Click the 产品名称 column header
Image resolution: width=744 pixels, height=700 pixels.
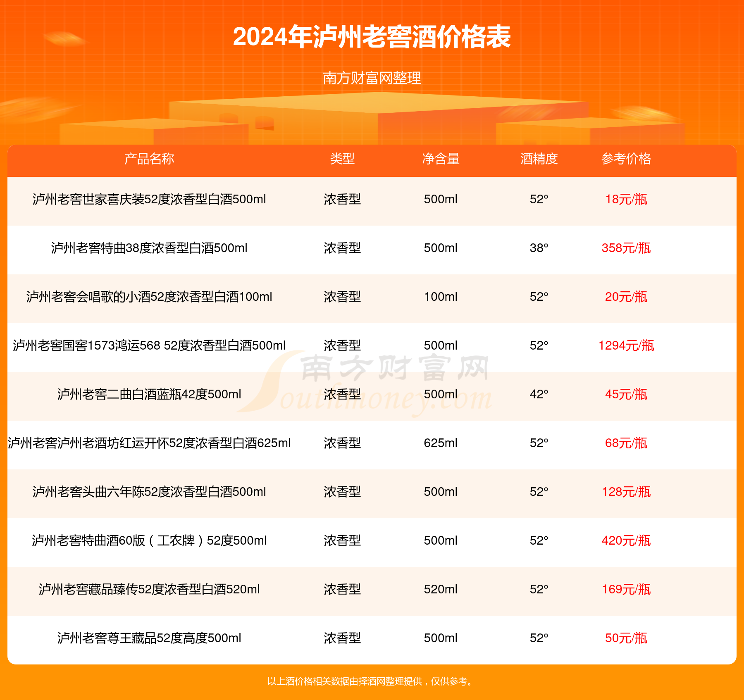pyautogui.click(x=149, y=159)
